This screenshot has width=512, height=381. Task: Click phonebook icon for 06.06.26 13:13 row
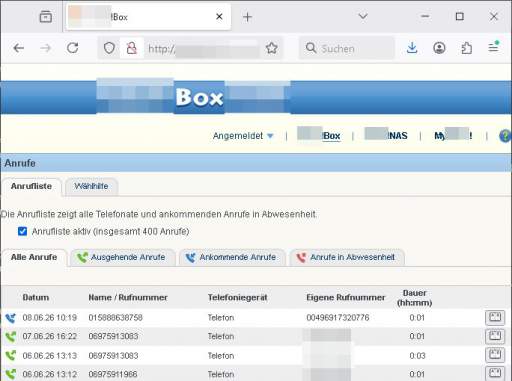pos(495,355)
